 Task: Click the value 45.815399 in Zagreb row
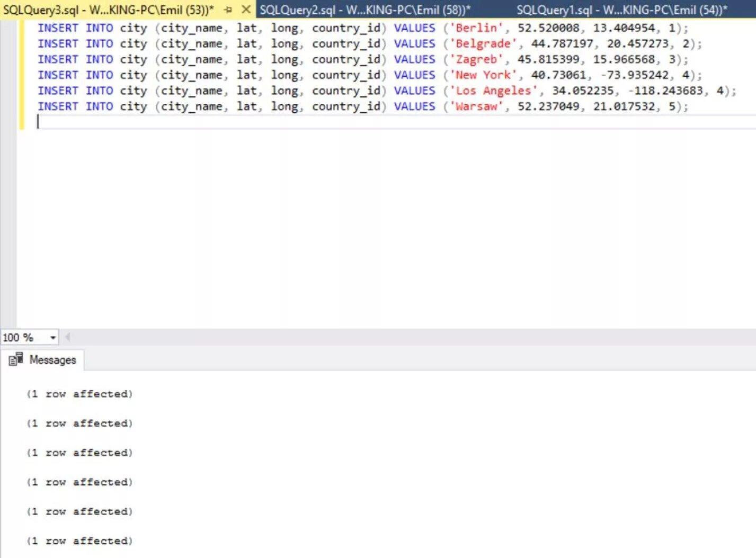[548, 59]
